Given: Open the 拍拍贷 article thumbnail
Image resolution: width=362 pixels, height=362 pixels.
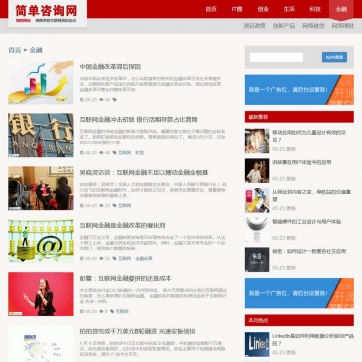Looking at the screenshot, I should click(41, 344).
